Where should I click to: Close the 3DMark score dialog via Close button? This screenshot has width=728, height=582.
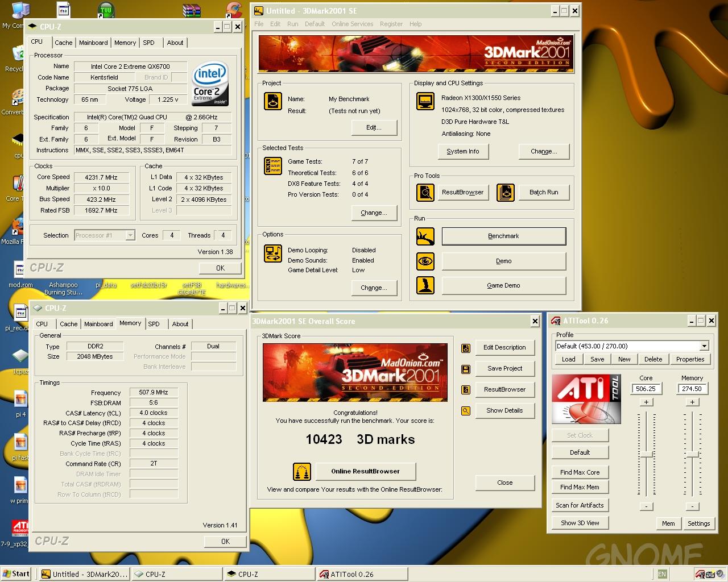(x=504, y=483)
